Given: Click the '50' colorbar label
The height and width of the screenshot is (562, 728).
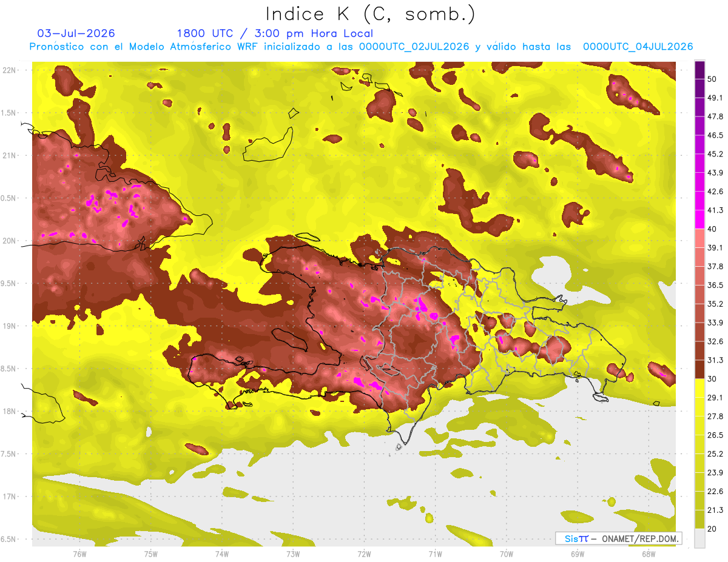Looking at the screenshot, I should 713,79.
